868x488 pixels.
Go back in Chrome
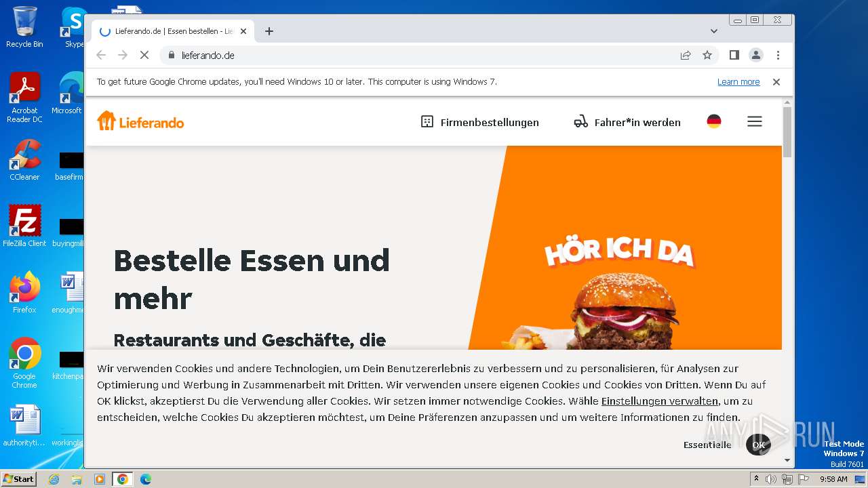[x=101, y=55]
